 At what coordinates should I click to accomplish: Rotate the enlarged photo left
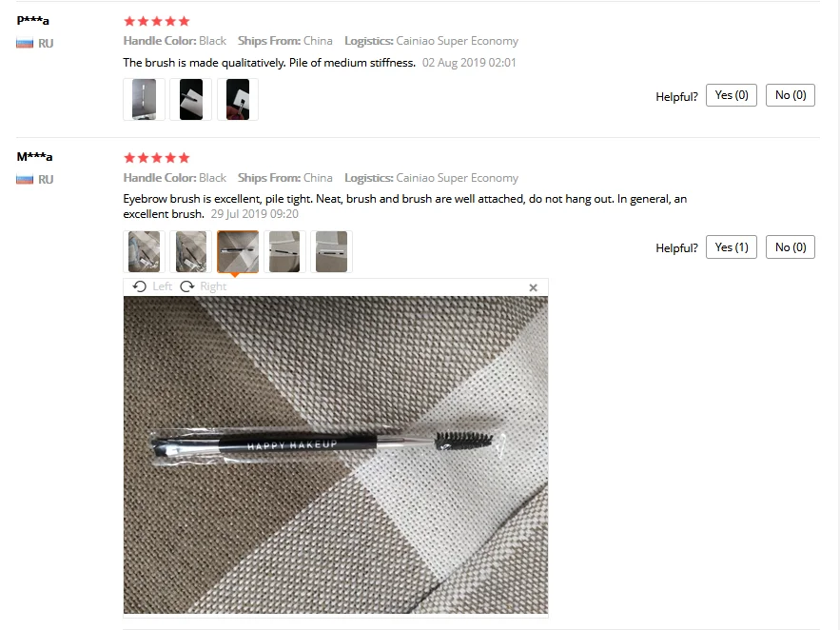pyautogui.click(x=152, y=286)
